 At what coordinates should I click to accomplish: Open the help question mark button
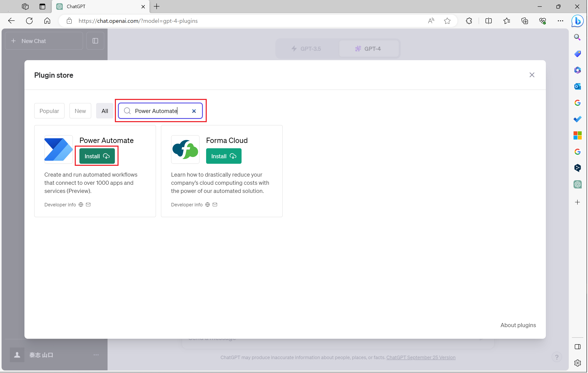tap(557, 357)
